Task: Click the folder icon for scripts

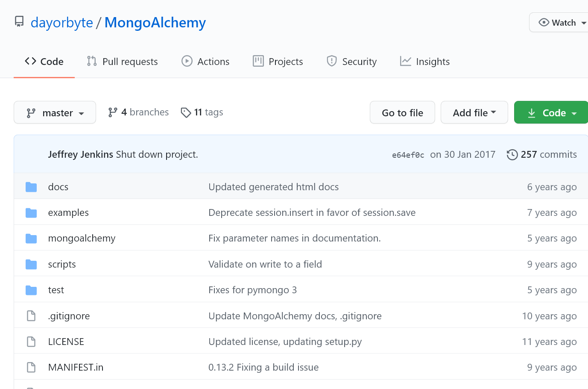Action: point(31,264)
